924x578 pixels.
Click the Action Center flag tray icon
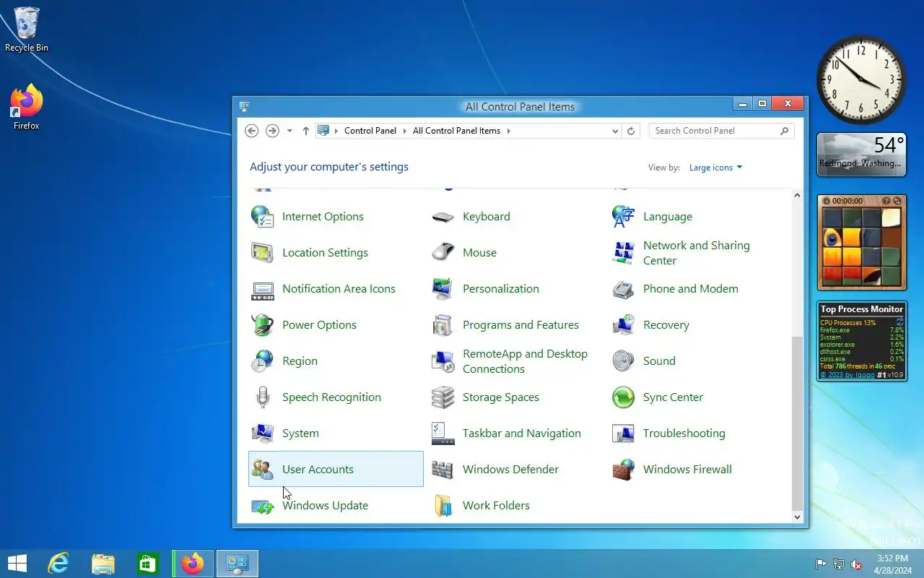tap(821, 564)
